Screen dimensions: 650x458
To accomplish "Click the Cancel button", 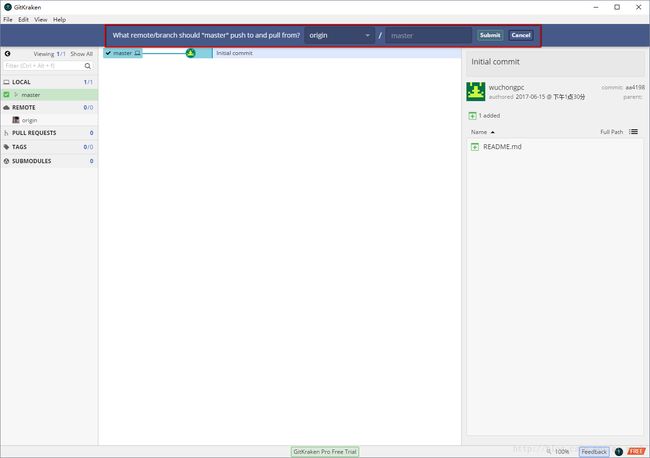I will pos(521,35).
